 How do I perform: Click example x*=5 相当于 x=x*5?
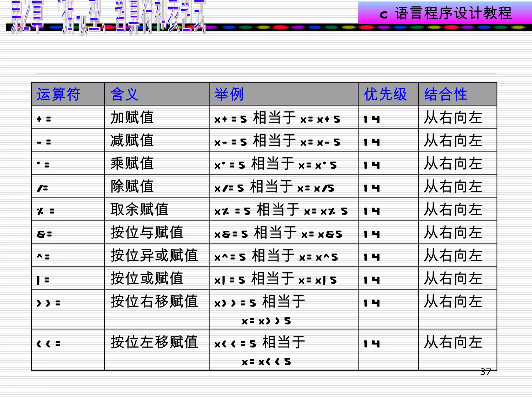click(x=284, y=163)
